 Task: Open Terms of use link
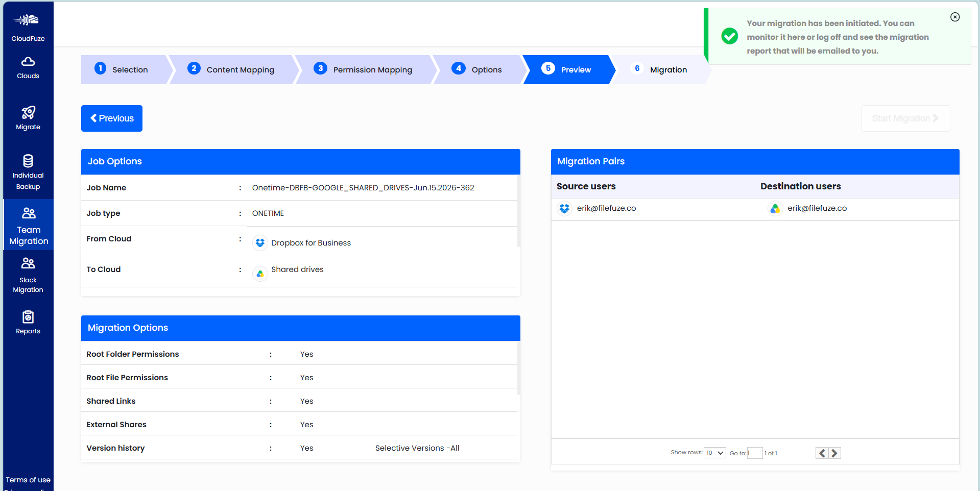pyautogui.click(x=28, y=480)
